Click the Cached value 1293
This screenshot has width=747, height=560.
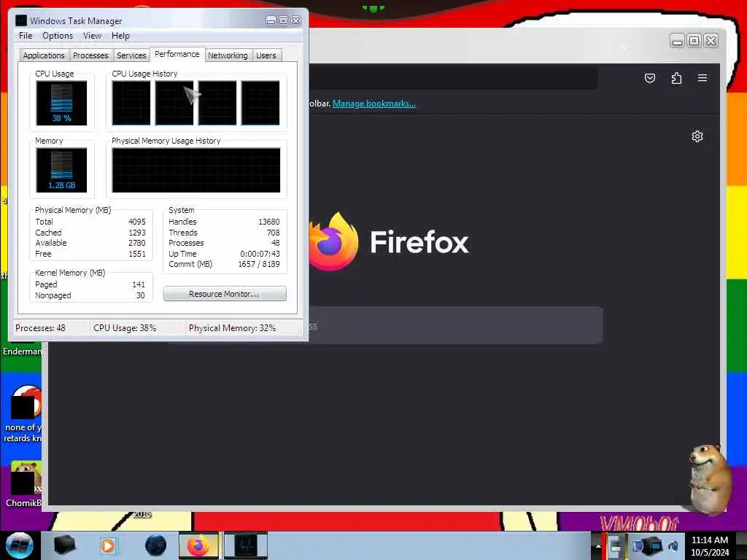tap(137, 233)
